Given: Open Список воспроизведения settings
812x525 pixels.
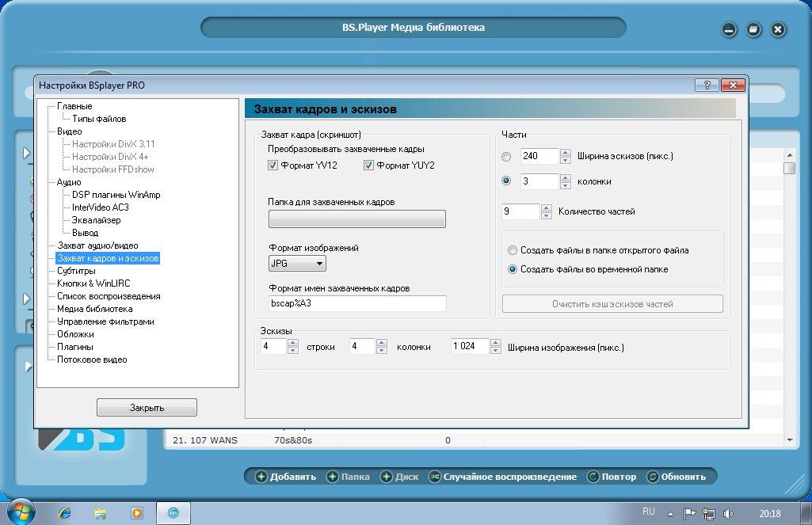Looking at the screenshot, I should 109,296.
